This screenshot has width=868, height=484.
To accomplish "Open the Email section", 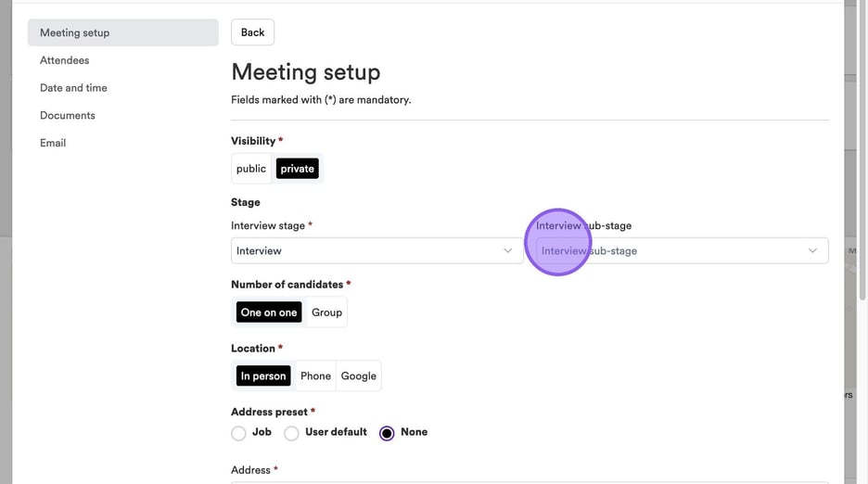I will (x=53, y=143).
